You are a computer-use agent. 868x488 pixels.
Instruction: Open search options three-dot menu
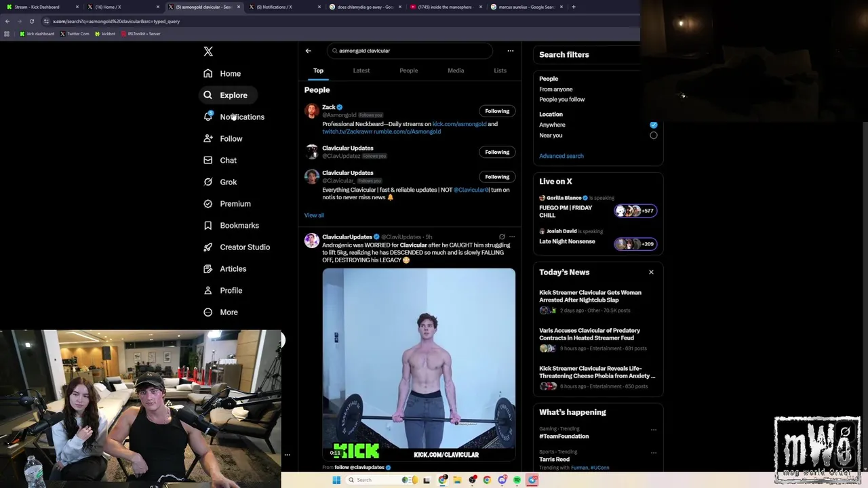pos(511,51)
